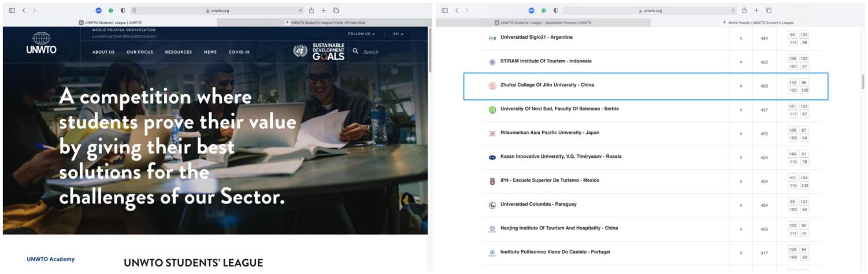
Task: Open green Grammarly extension in right window
Action: pyautogui.click(x=544, y=10)
